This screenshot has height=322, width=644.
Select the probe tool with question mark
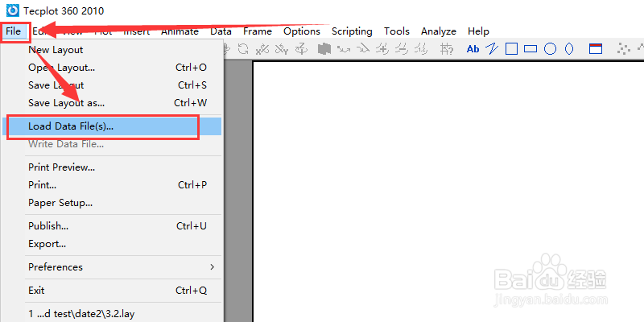coord(447,49)
